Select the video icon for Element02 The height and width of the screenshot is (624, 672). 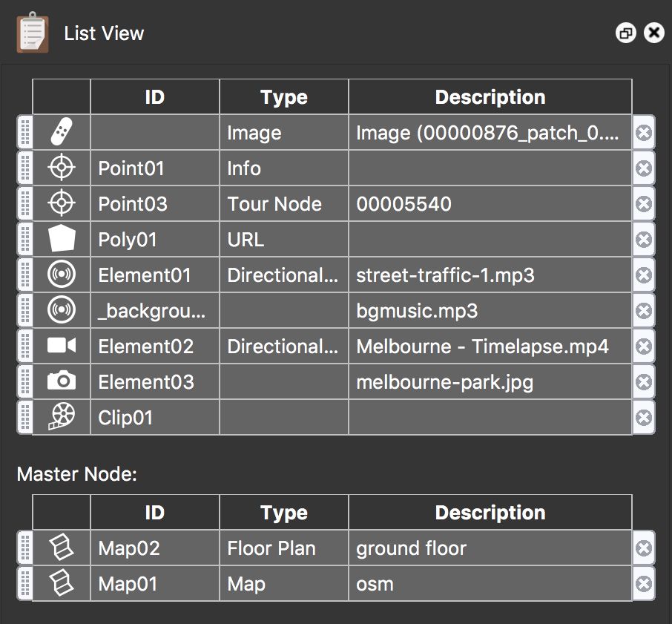click(x=62, y=346)
